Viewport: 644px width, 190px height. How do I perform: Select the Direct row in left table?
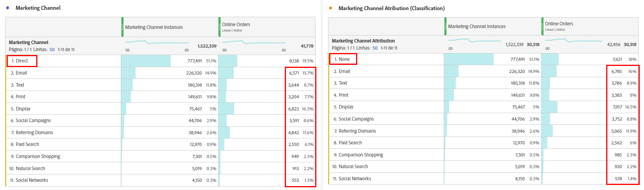[x=22, y=61]
